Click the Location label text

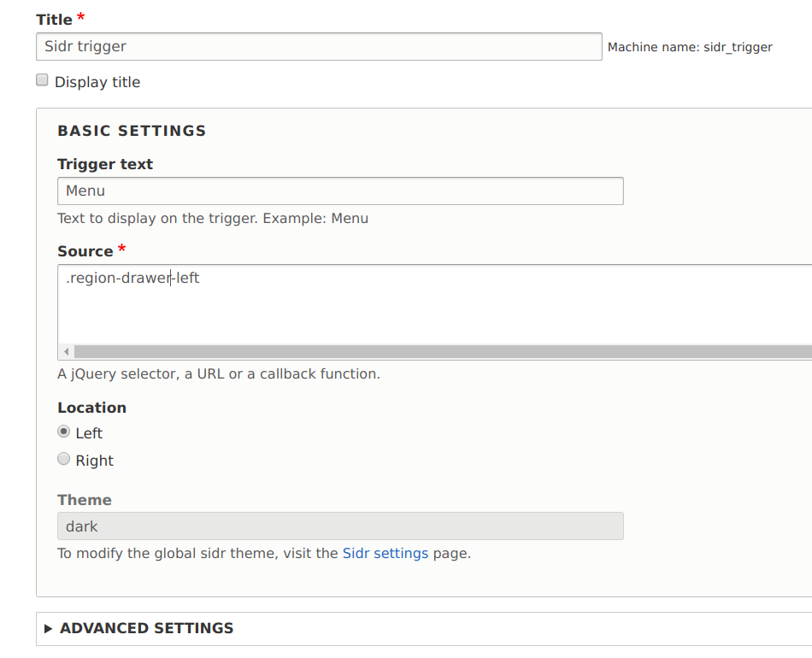[91, 408]
